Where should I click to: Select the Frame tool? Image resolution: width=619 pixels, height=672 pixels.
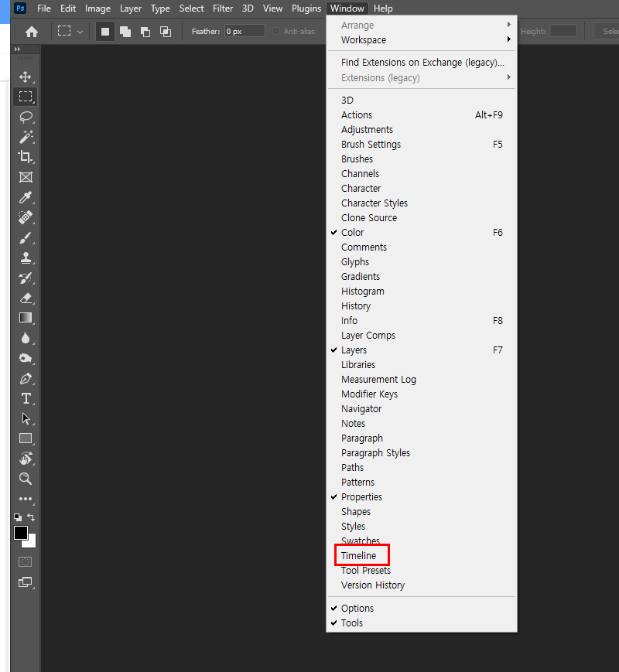(x=26, y=177)
